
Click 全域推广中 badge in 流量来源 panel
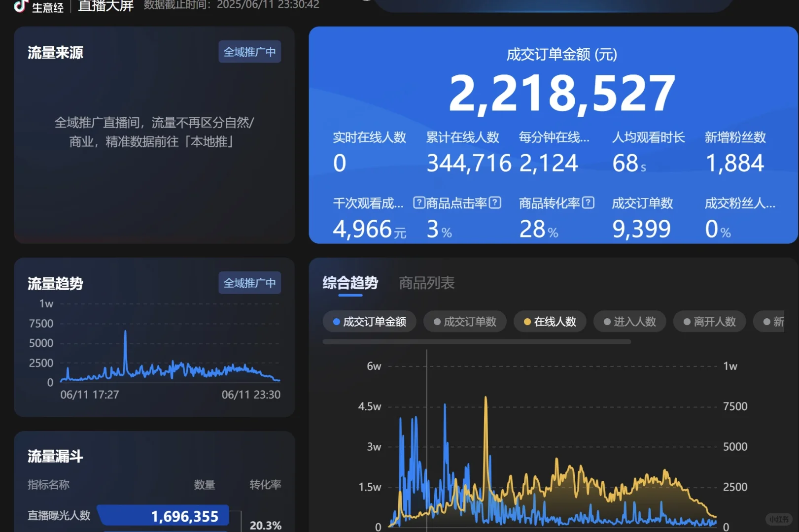[249, 52]
